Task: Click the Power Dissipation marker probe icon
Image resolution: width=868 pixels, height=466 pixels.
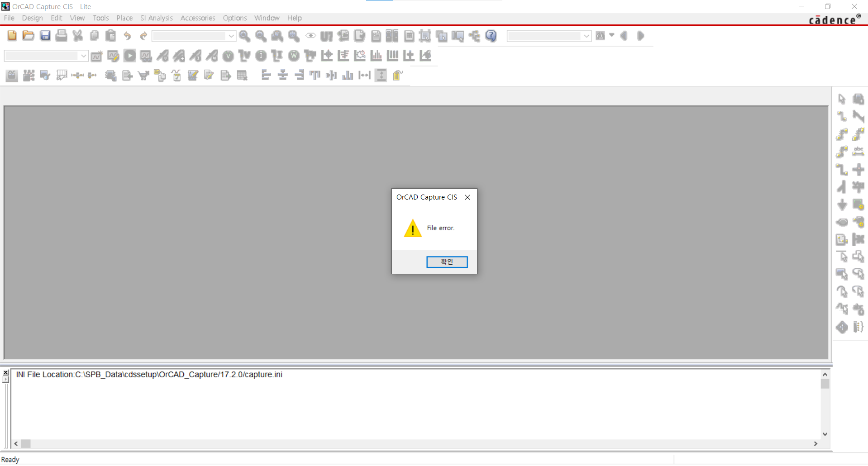Action: (212, 56)
